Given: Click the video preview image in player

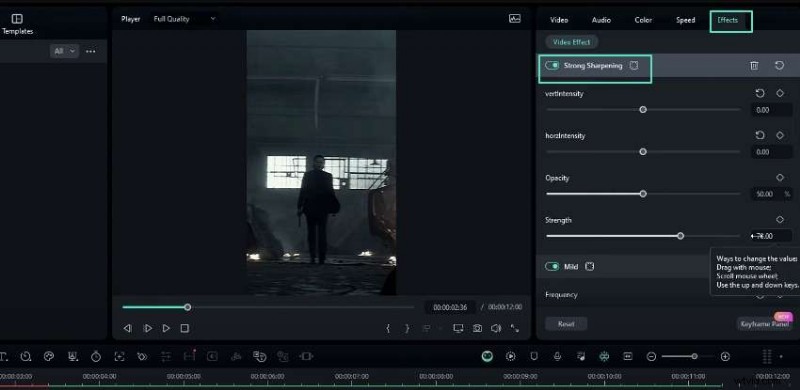Looking at the screenshot, I should pos(321,162).
